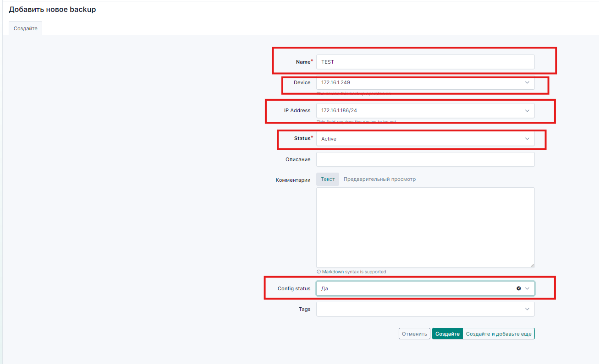599x364 pixels.
Task: Switch to the Создайте tab
Action: [26, 28]
